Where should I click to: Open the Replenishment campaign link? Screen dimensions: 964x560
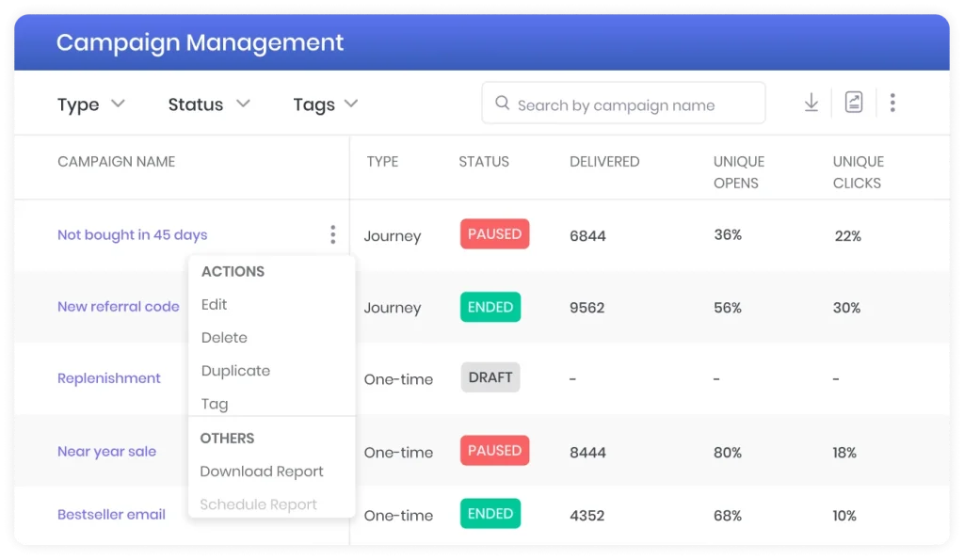click(109, 378)
